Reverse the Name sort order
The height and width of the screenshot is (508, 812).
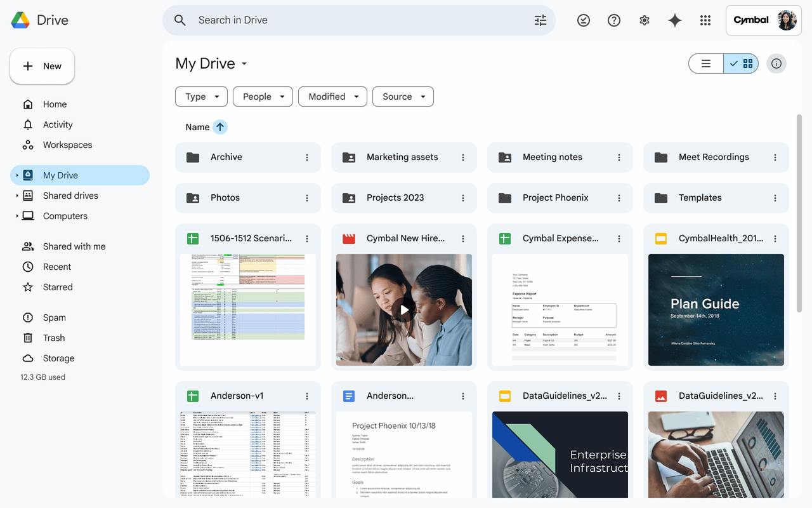point(221,126)
